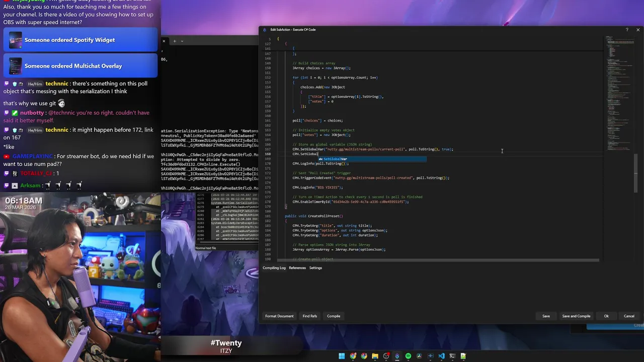Click the Save button
Viewport: 644px width, 362px height.
pyautogui.click(x=546, y=316)
